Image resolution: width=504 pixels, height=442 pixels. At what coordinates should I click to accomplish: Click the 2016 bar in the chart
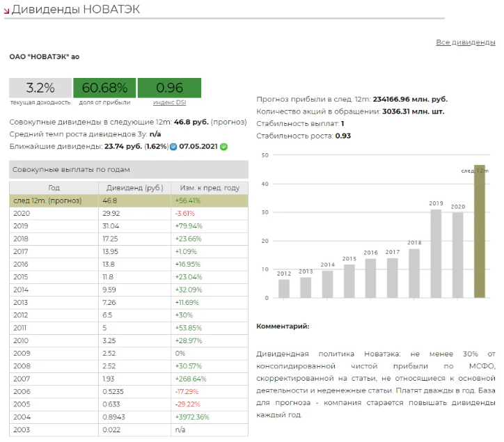[x=370, y=278]
